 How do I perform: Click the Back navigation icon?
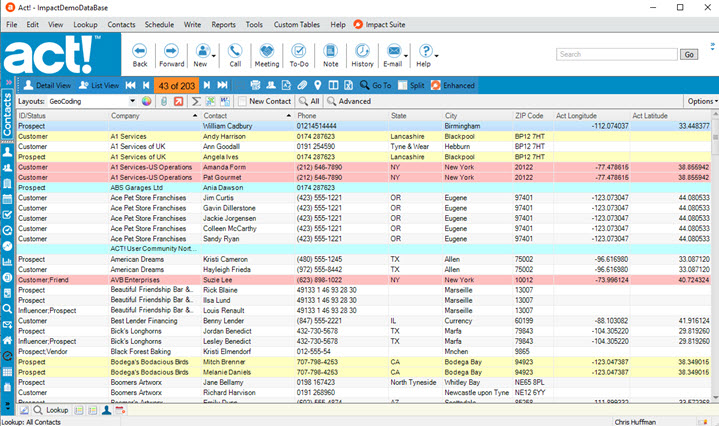coord(139,50)
